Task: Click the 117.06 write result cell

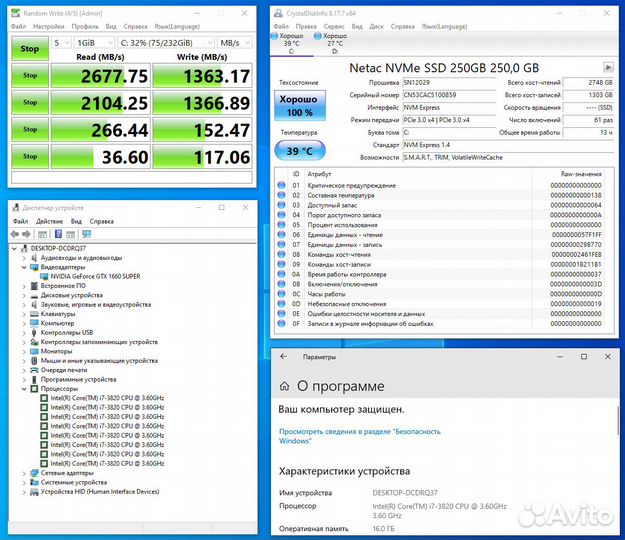Action: [x=202, y=157]
